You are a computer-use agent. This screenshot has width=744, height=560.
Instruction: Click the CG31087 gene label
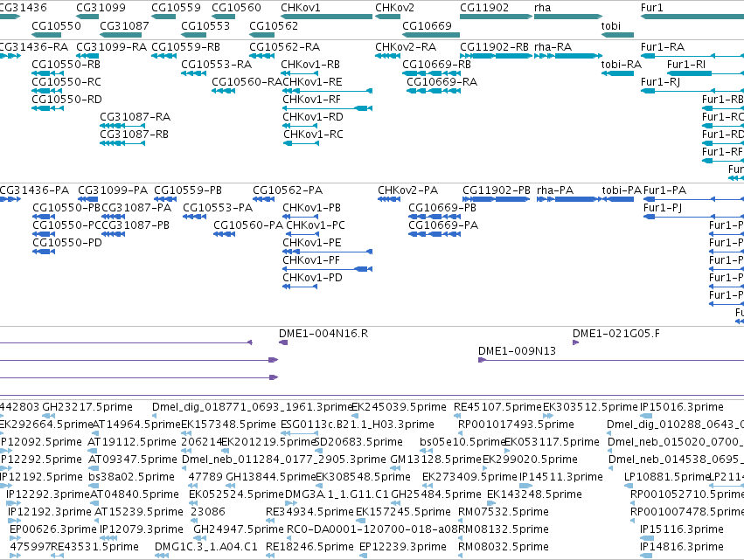[124, 25]
